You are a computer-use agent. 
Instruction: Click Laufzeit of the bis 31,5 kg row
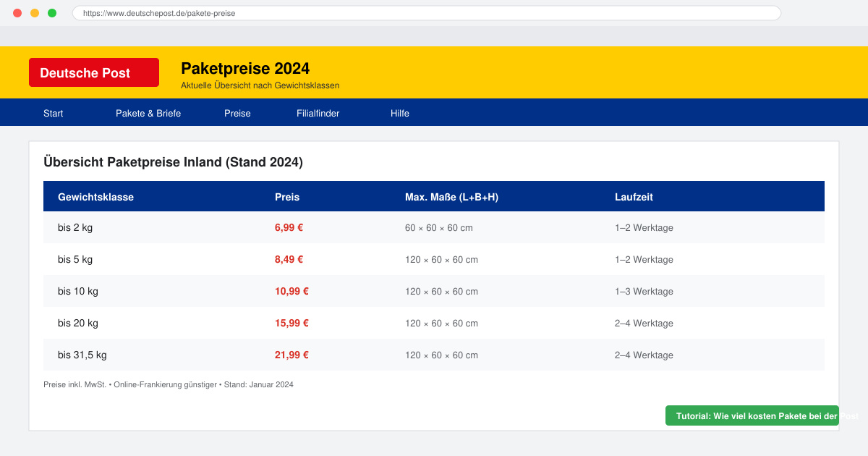644,355
